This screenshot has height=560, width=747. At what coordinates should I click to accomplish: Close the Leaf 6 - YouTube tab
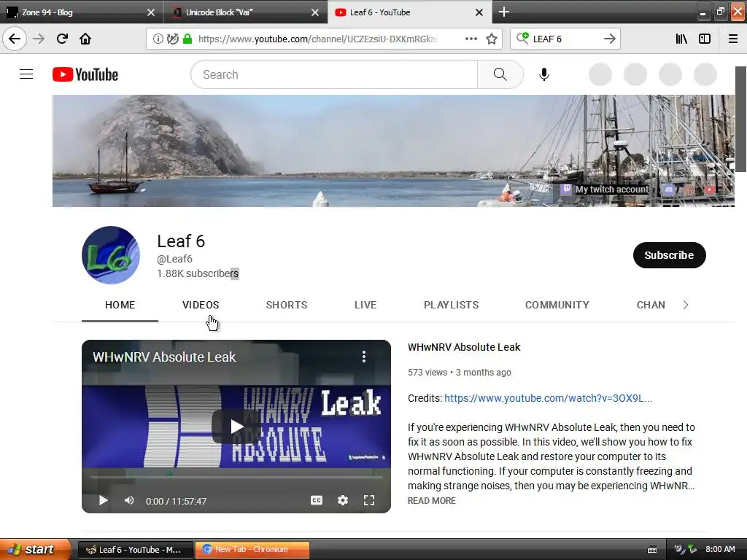coord(479,12)
